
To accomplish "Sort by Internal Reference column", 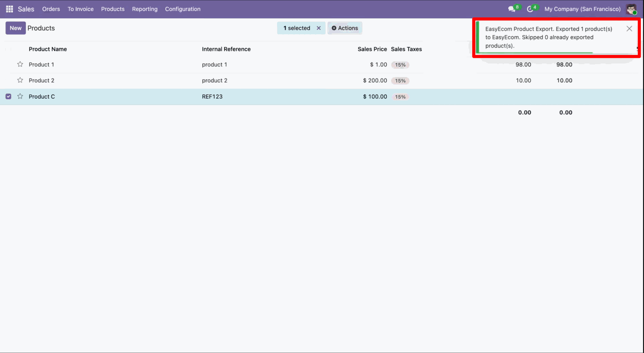I will [x=226, y=49].
